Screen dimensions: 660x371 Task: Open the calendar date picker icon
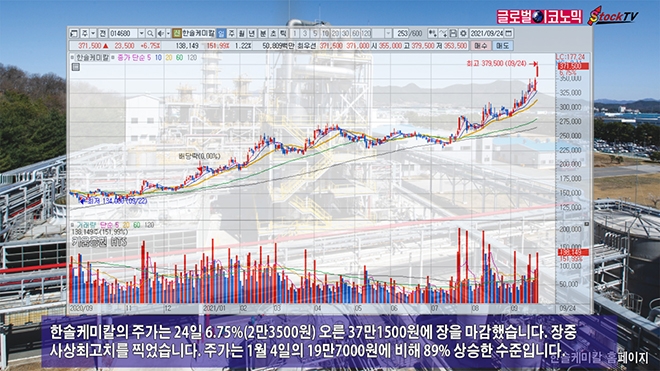(508, 33)
